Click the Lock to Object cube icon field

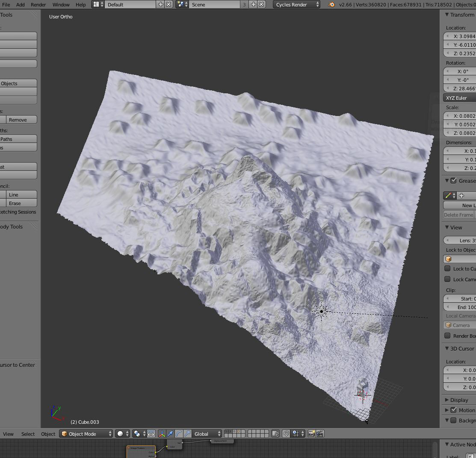[x=460, y=259]
